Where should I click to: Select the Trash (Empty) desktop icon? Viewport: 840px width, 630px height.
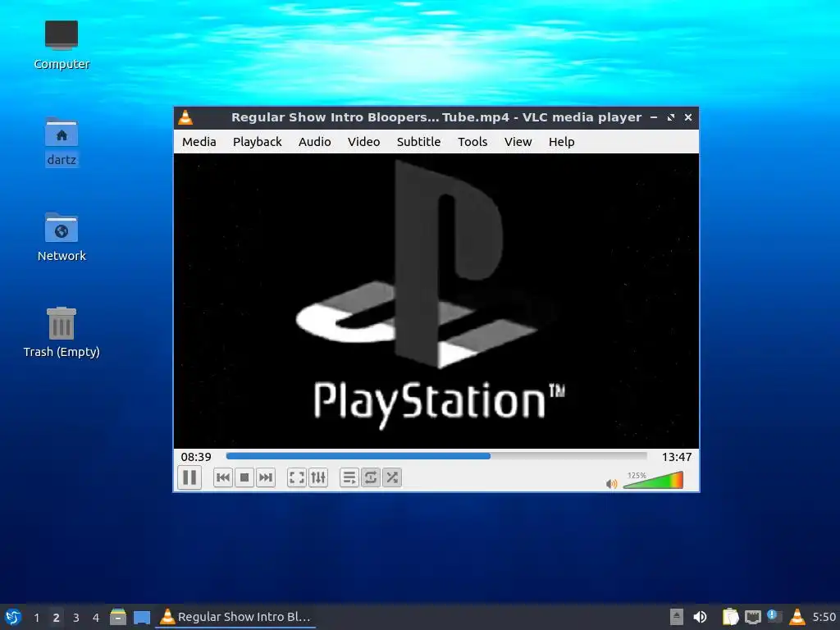pyautogui.click(x=62, y=332)
